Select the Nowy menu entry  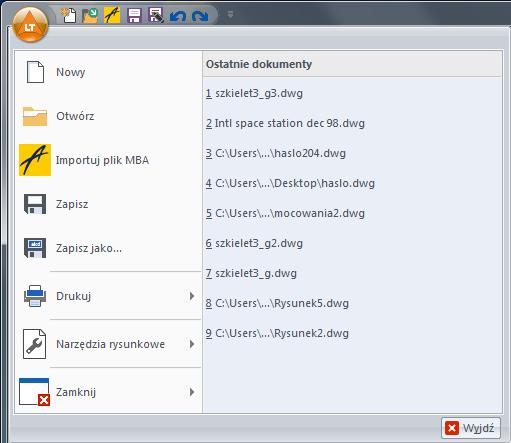click(x=108, y=72)
